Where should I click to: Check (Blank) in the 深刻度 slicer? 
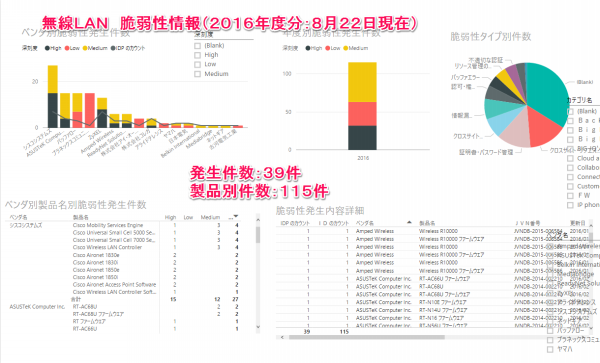197,46
